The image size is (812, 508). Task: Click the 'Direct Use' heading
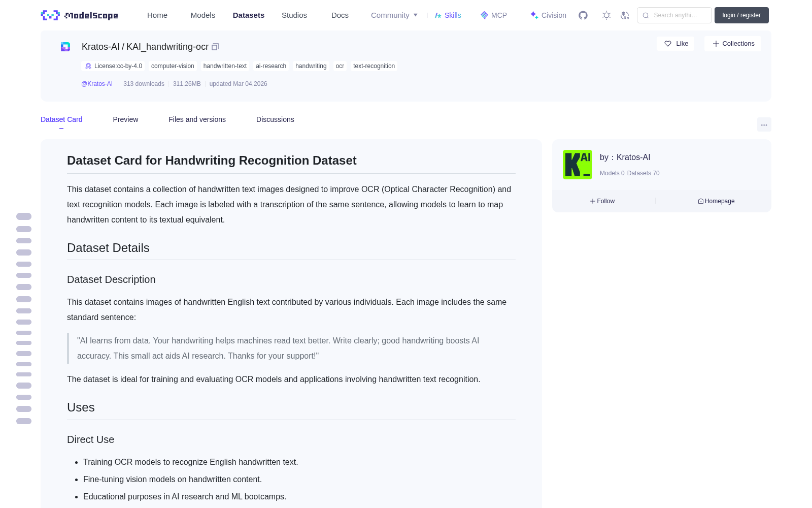point(90,439)
